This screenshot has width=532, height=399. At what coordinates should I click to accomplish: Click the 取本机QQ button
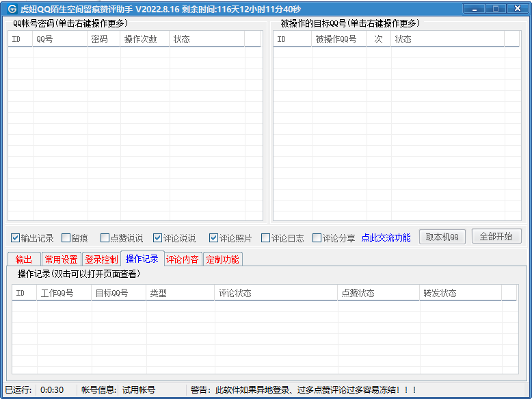(x=442, y=237)
